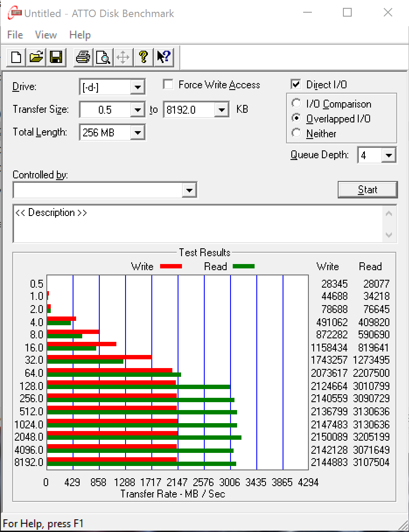This screenshot has width=409, height=532.
Task: Expand the ending Transfer Size 8192.0 dropdown
Action: pyautogui.click(x=221, y=110)
